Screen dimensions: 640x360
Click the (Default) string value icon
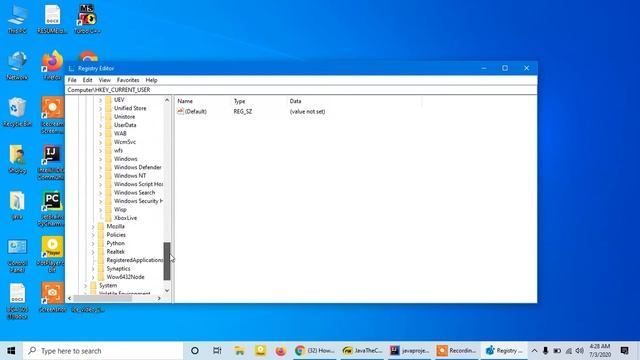click(180, 111)
